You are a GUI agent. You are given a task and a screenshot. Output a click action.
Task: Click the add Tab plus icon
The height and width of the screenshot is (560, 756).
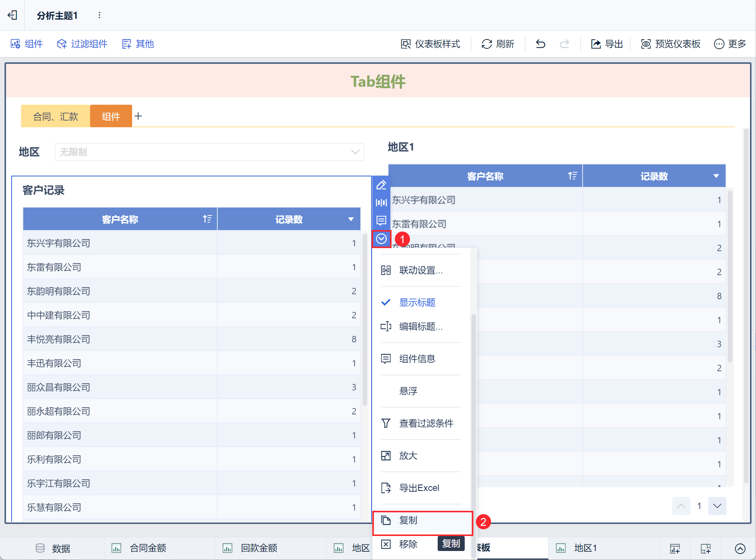coord(138,116)
